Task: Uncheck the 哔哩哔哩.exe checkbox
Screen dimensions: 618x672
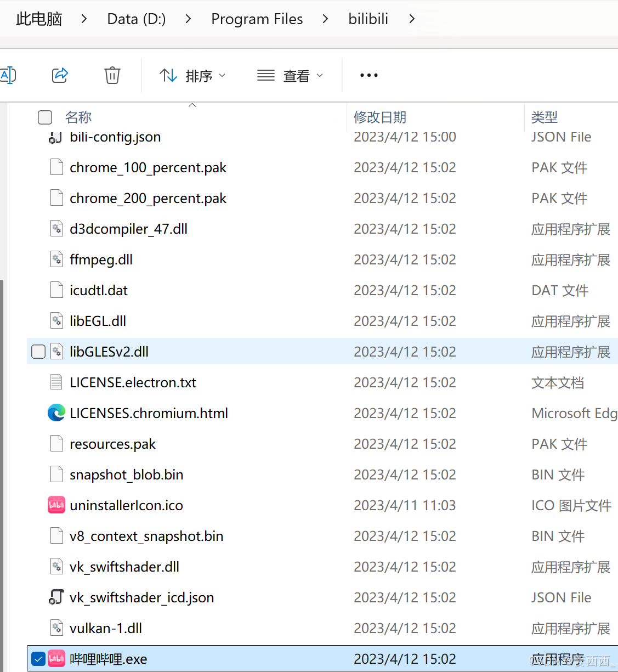Action: tap(38, 659)
